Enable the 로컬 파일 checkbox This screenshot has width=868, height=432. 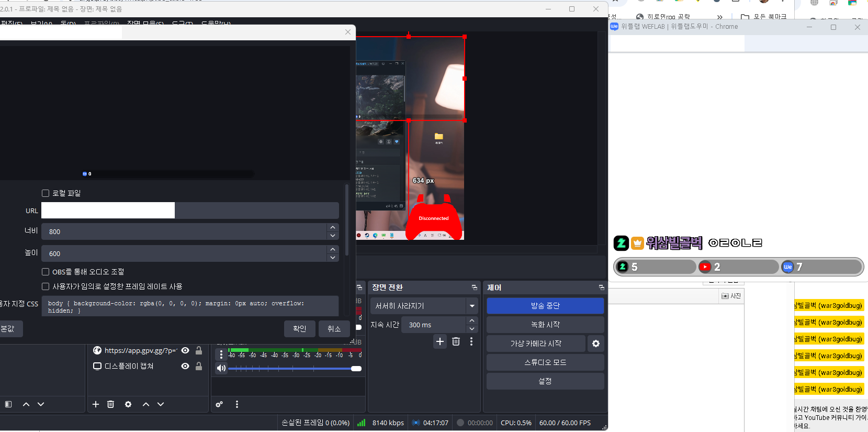click(46, 193)
